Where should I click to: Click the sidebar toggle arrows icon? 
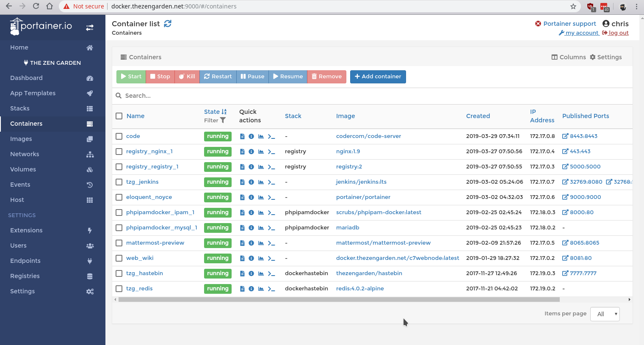tap(90, 28)
